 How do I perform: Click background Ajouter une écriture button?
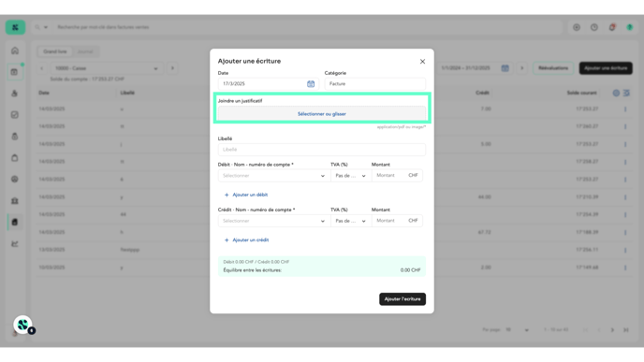point(606,68)
